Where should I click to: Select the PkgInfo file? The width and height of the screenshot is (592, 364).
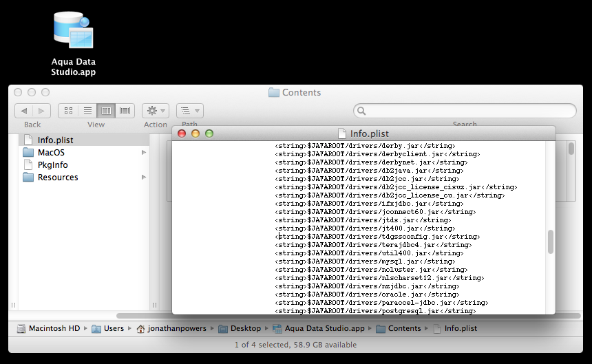pyautogui.click(x=84, y=165)
